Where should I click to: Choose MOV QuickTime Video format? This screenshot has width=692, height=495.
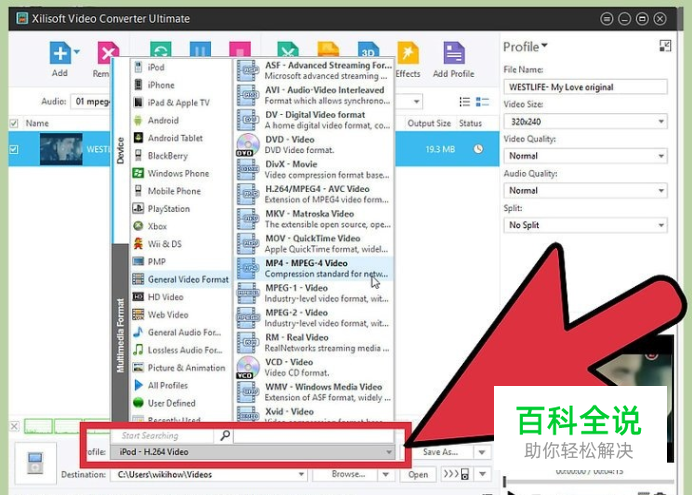coord(314,243)
